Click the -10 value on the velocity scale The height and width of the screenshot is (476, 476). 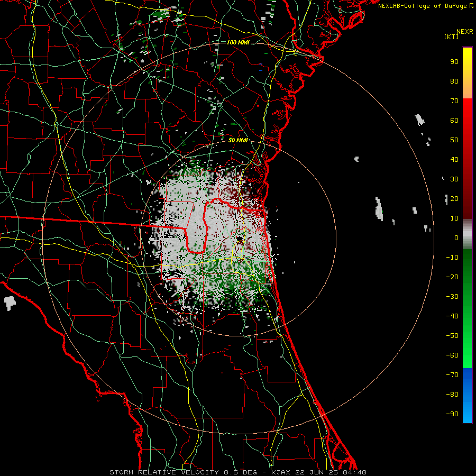(x=452, y=258)
